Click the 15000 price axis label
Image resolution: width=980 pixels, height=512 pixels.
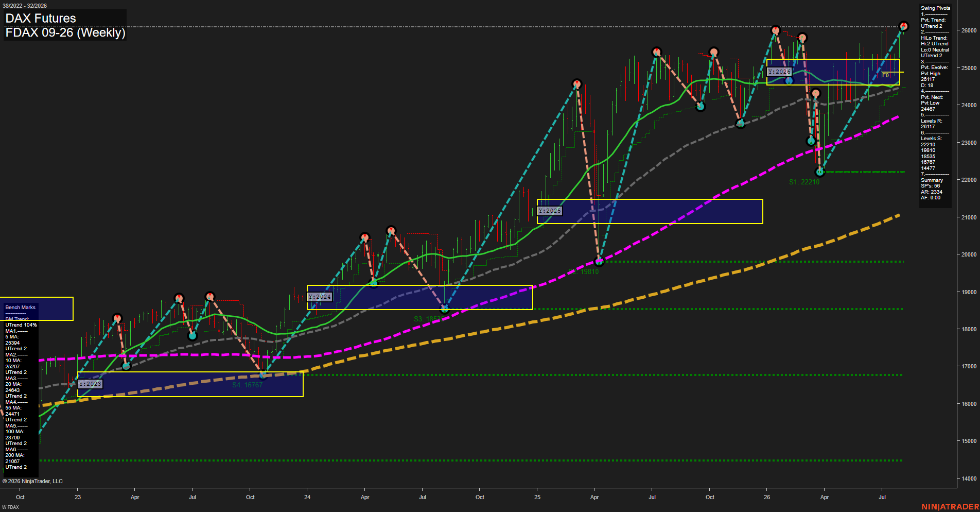[x=969, y=441]
